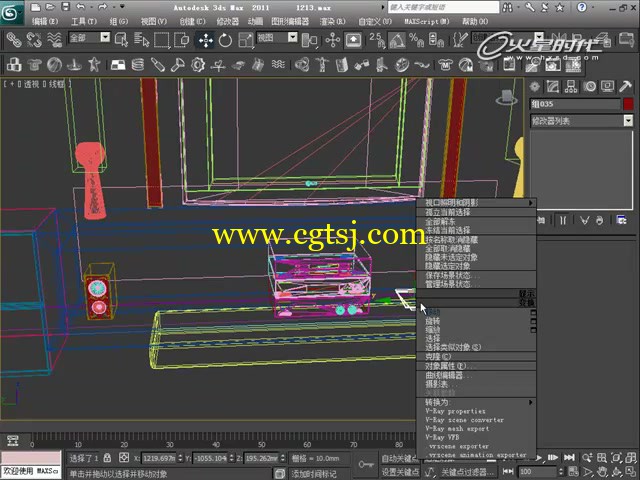640x480 pixels.
Task: Open the Hierarchy command panel tab
Action: click(x=571, y=86)
